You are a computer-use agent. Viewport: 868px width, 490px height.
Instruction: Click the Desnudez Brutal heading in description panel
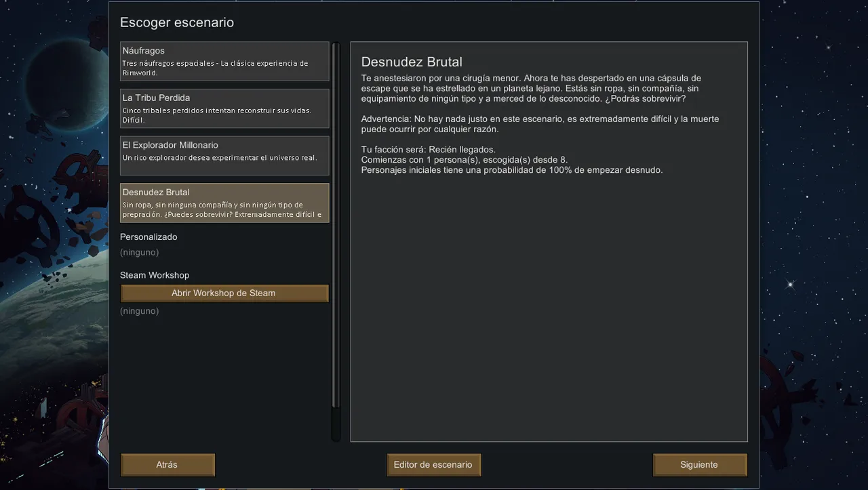point(412,62)
